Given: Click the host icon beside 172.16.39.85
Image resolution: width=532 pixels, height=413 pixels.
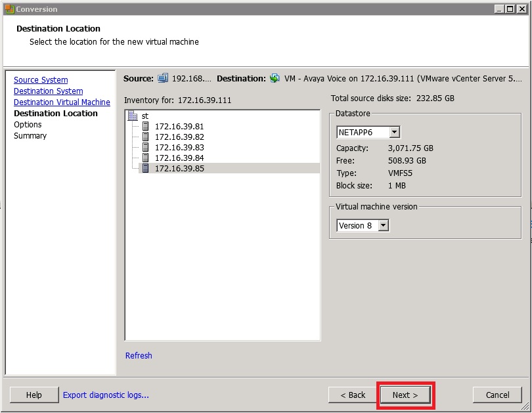Looking at the screenshot, I should [x=146, y=168].
